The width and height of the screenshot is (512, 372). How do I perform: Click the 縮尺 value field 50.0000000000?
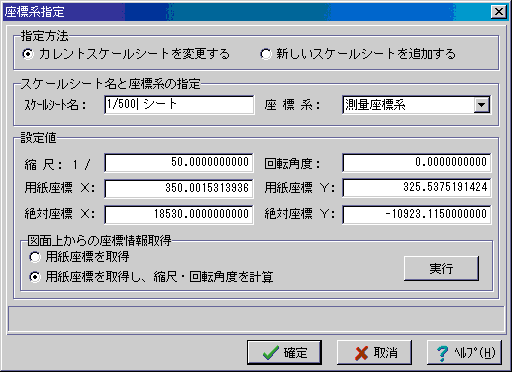(x=179, y=163)
